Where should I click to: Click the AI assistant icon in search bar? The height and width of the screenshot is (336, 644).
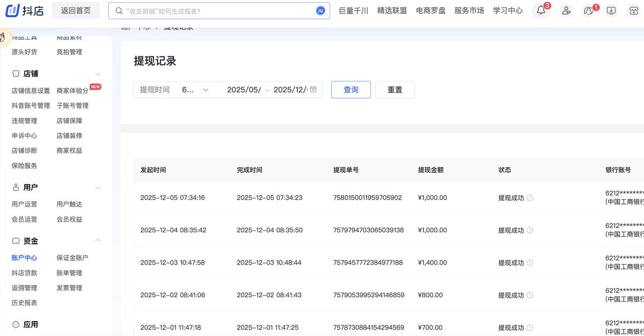(320, 10)
